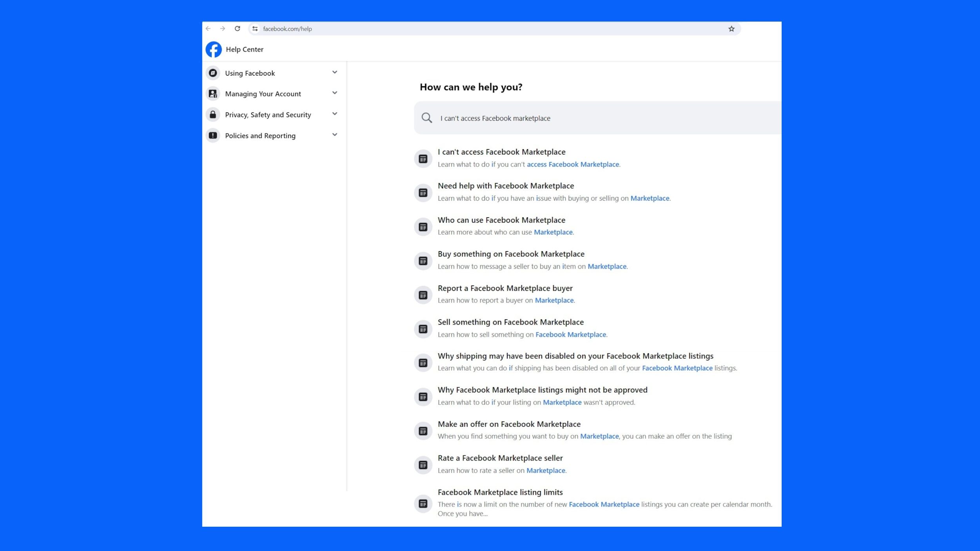Click the browser back arrow
Screen dimensions: 980x551
click(208, 29)
